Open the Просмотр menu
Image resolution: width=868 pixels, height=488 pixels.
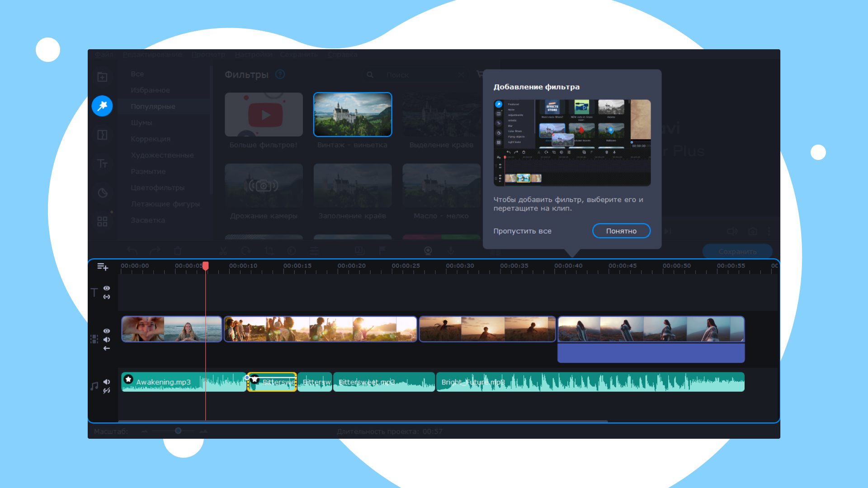[208, 55]
